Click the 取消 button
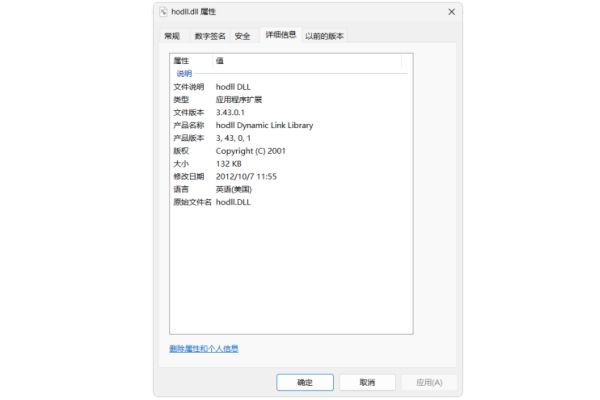 point(365,382)
